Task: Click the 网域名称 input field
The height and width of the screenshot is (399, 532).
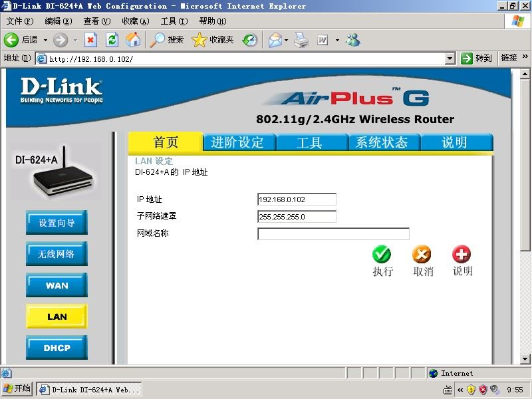Action: pos(333,234)
